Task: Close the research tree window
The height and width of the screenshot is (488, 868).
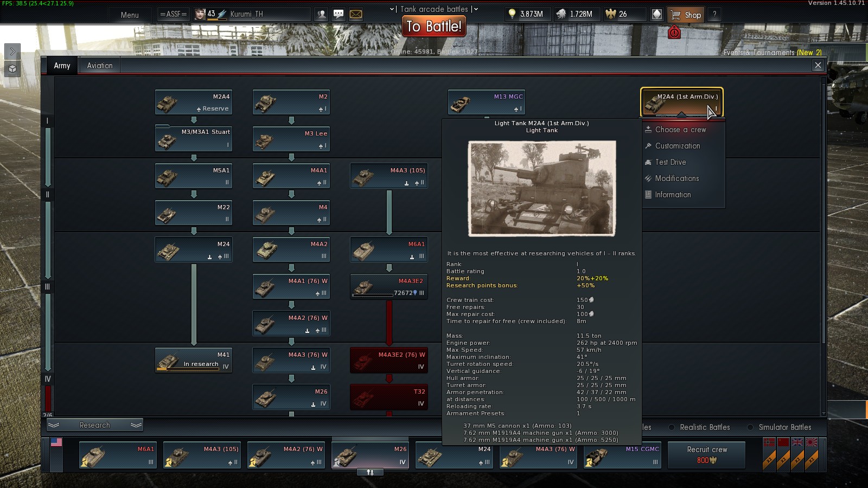Action: (818, 66)
